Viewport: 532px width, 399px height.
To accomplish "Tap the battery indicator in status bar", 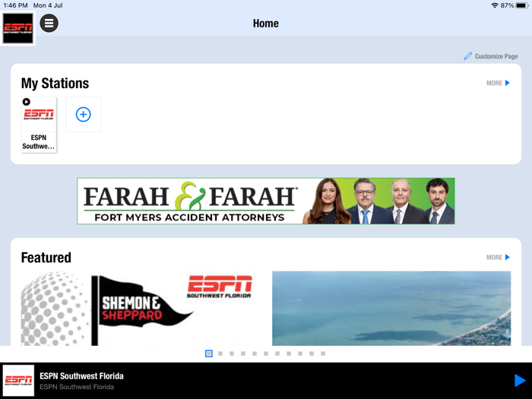I will coord(522,5).
